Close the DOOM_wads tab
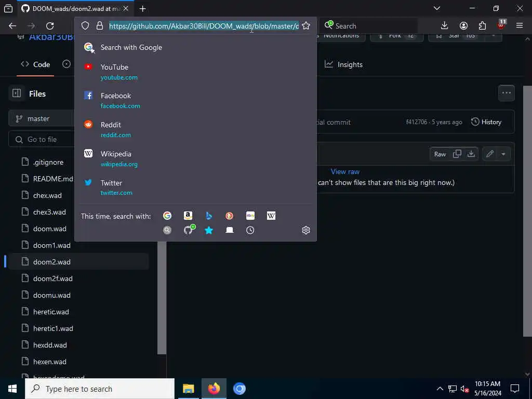This screenshot has height=399, width=532. 126,8
